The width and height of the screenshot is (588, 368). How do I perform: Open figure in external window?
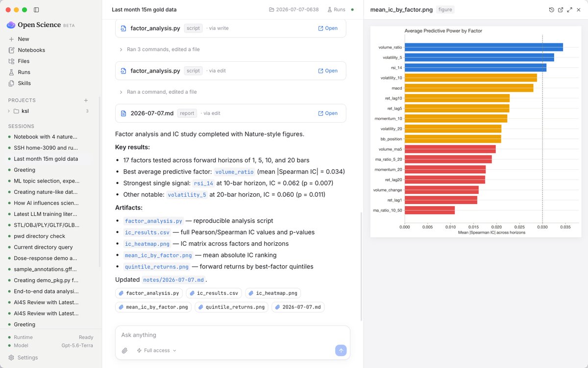(x=561, y=10)
